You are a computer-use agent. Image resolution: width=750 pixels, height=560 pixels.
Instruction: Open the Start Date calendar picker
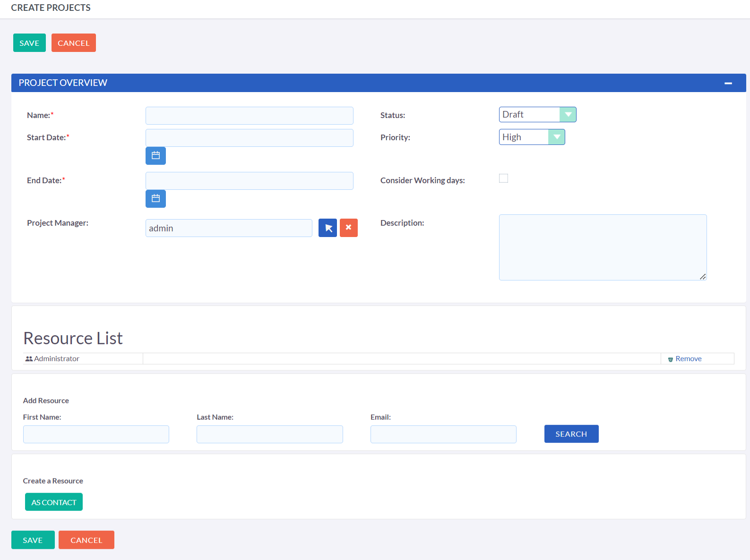coord(155,156)
